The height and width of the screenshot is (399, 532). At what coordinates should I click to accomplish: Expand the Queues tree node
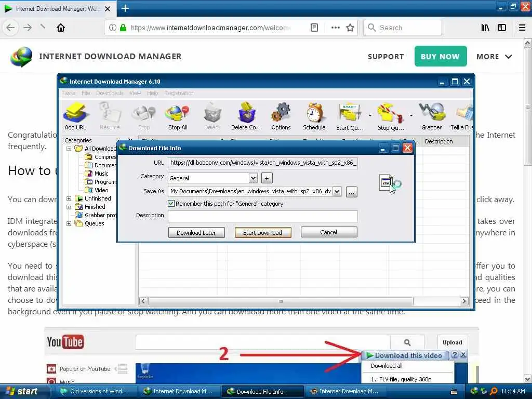coord(69,223)
